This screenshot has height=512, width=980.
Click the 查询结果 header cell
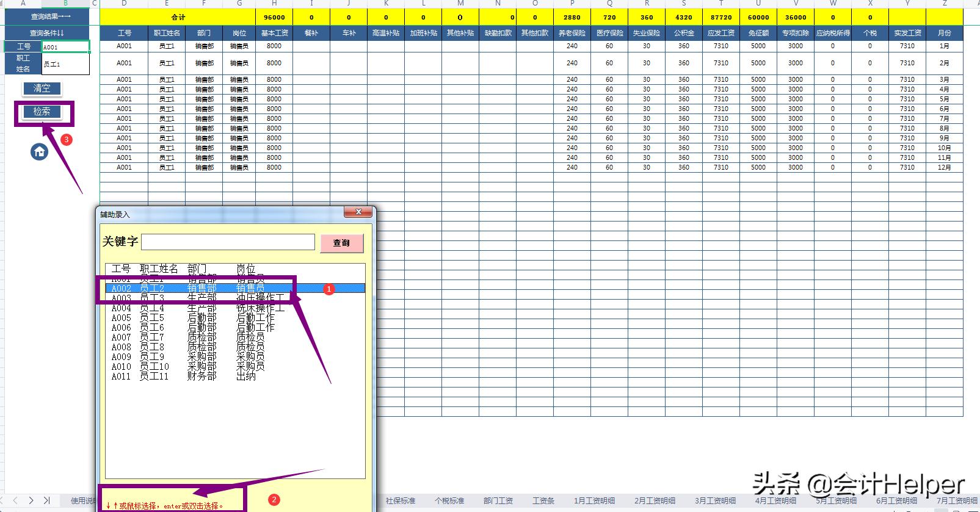pyautogui.click(x=47, y=17)
